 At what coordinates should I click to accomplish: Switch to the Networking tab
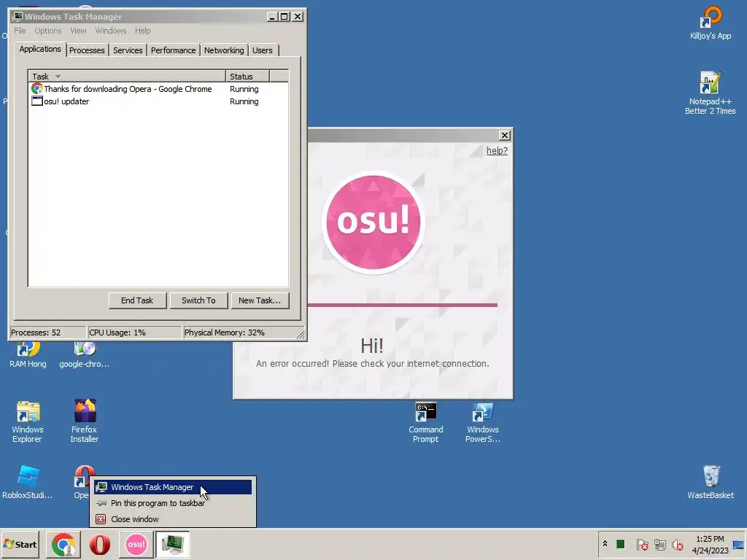point(224,50)
